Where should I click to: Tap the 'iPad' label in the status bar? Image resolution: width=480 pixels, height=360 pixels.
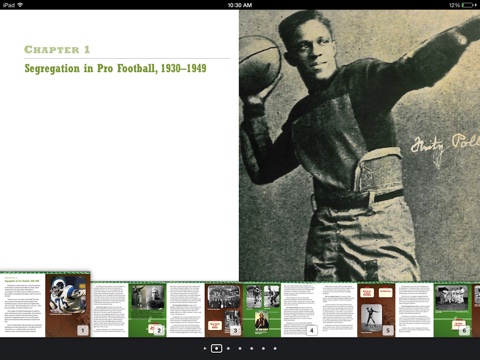click(x=9, y=5)
